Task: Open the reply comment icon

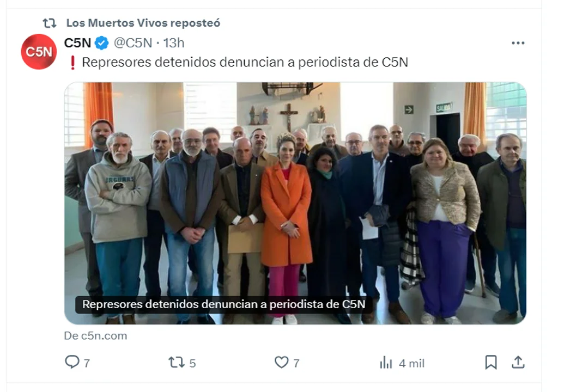Action: pyautogui.click(x=72, y=362)
